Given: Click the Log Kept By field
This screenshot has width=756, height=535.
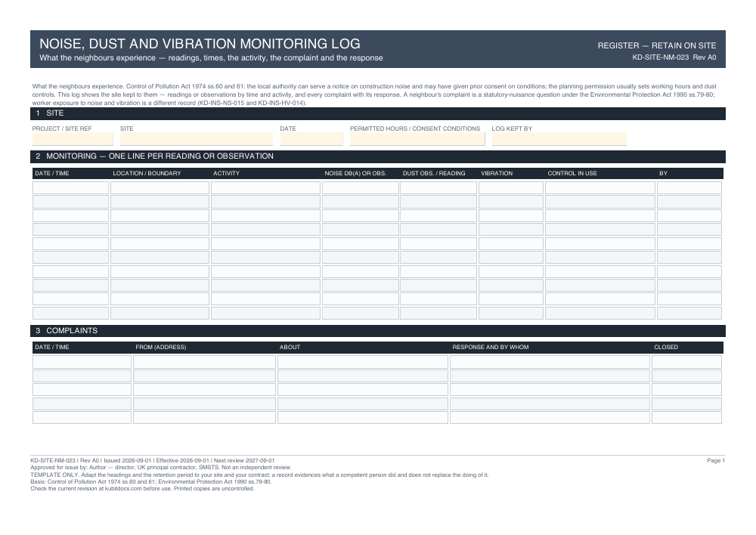Looking at the screenshot, I should pos(559,139).
